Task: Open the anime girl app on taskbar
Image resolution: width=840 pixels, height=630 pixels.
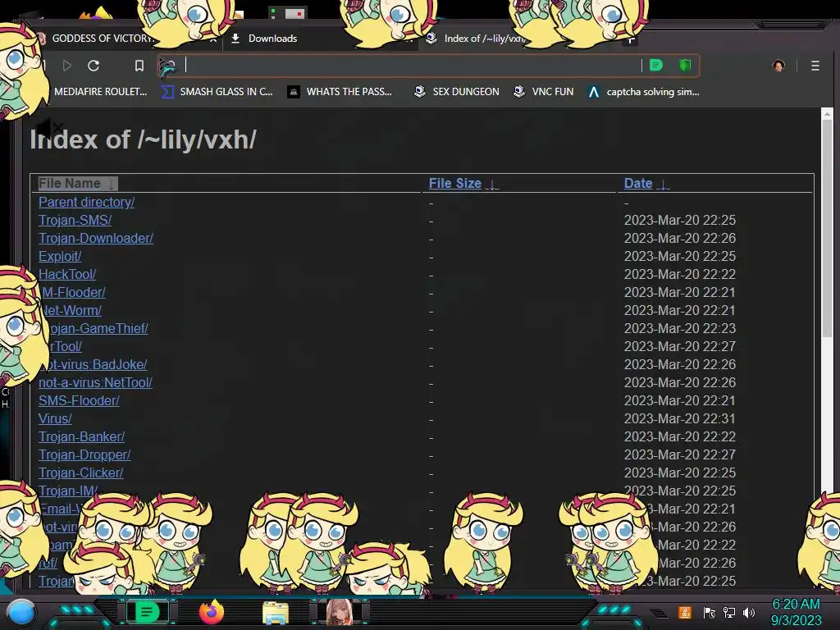Action: (339, 612)
